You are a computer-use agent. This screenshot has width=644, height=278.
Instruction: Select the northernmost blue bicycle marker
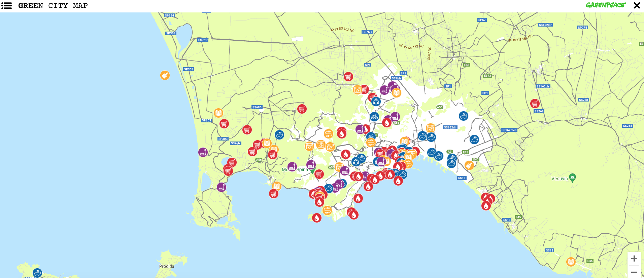[374, 117]
